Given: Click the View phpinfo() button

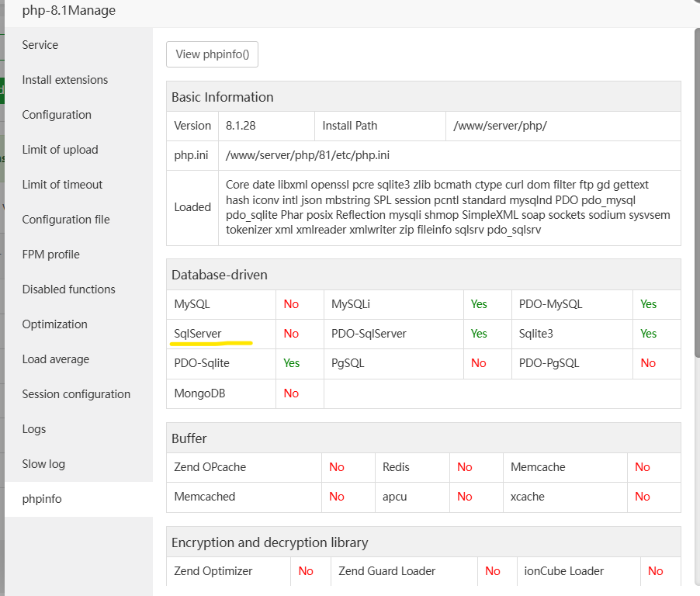Looking at the screenshot, I should coord(212,54).
